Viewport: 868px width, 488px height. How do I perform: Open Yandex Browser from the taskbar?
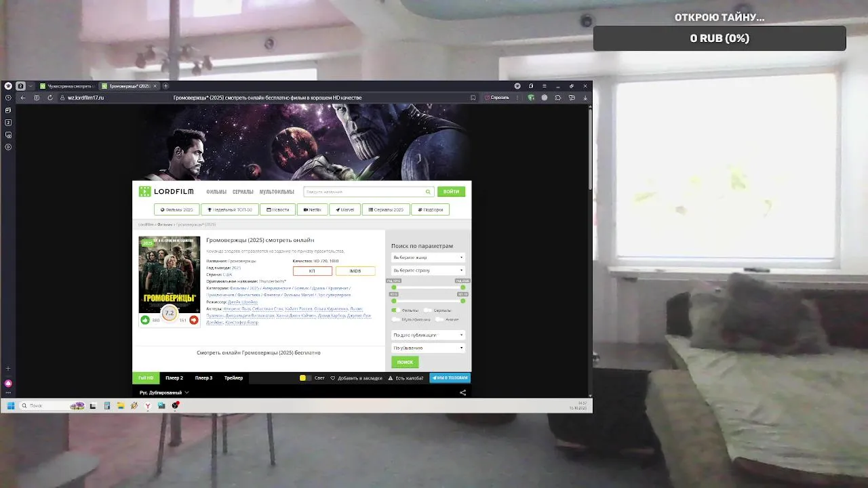click(x=147, y=406)
